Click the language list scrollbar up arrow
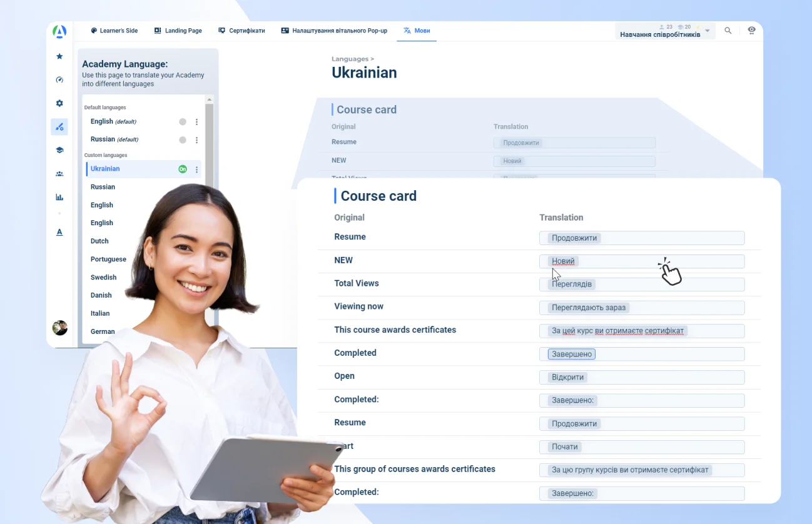 tap(210, 99)
